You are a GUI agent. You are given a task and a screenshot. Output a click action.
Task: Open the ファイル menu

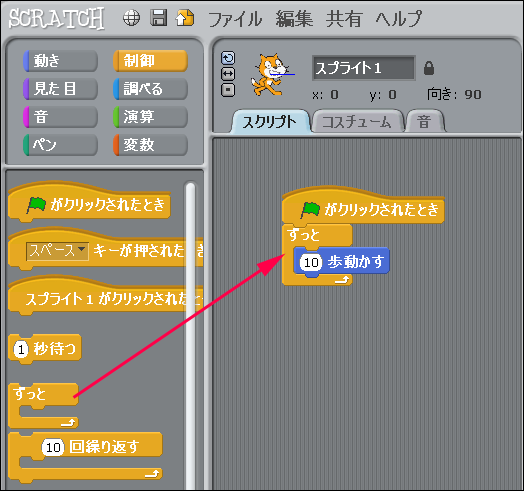pos(235,18)
